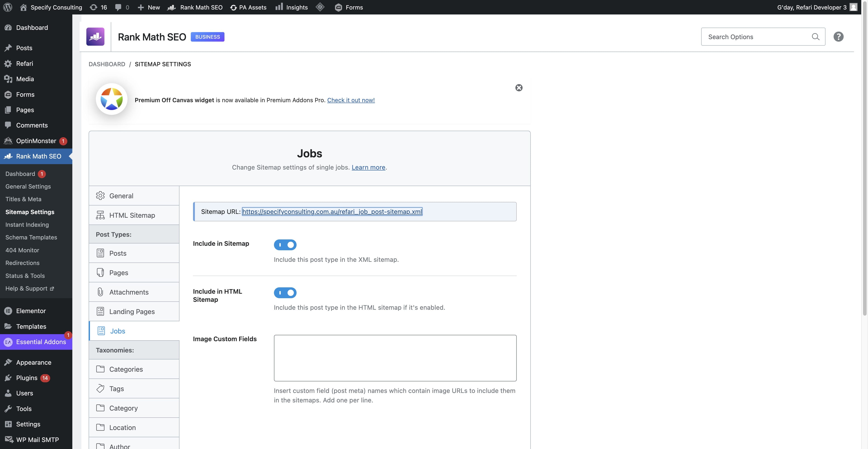Click the search magnifier in Search Options
This screenshot has height=449, width=868.
(x=816, y=37)
